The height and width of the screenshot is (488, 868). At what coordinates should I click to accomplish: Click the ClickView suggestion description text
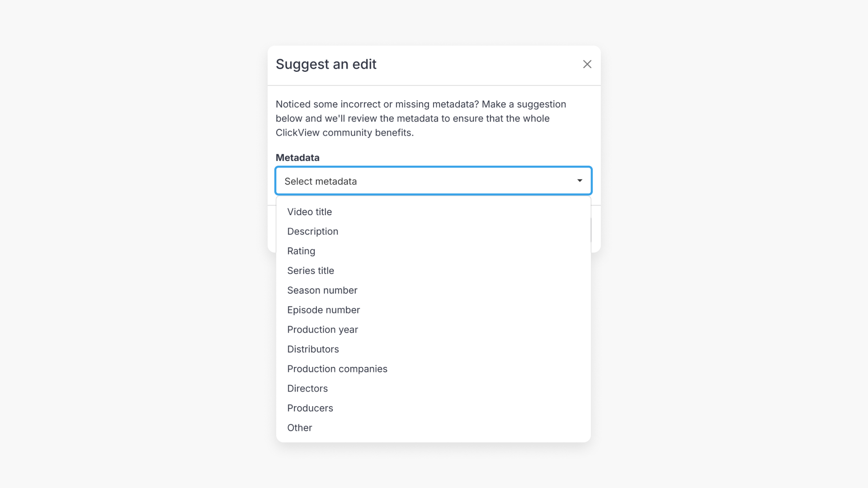coord(420,118)
